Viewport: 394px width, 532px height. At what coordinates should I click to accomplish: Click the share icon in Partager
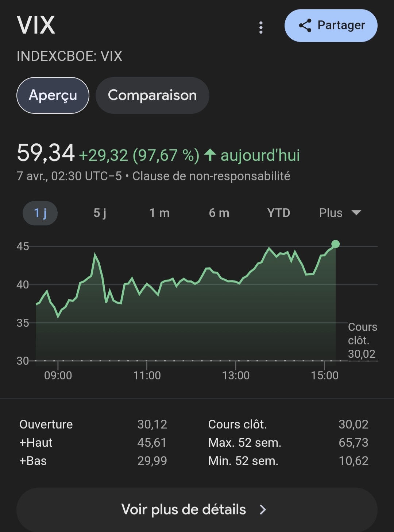pyautogui.click(x=305, y=26)
